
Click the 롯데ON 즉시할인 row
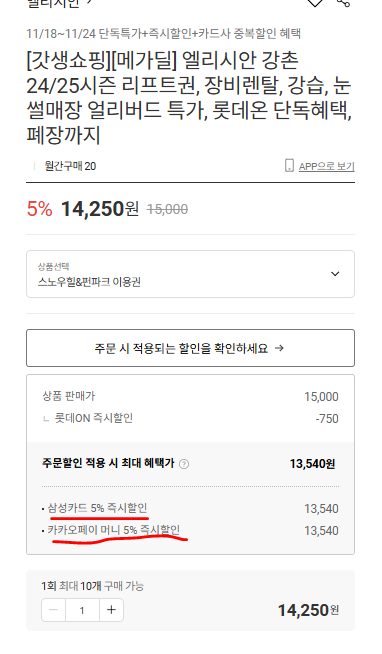coord(190,418)
